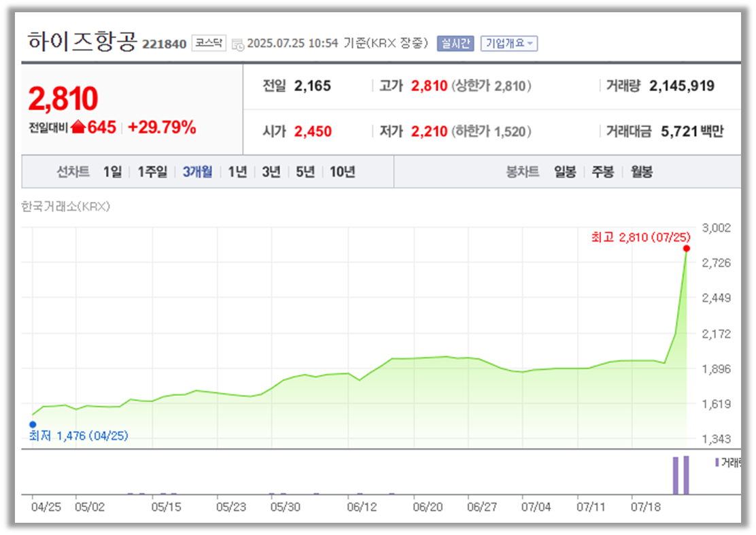Open the 기업개요 dropdown
The image size is (756, 535).
509,44
